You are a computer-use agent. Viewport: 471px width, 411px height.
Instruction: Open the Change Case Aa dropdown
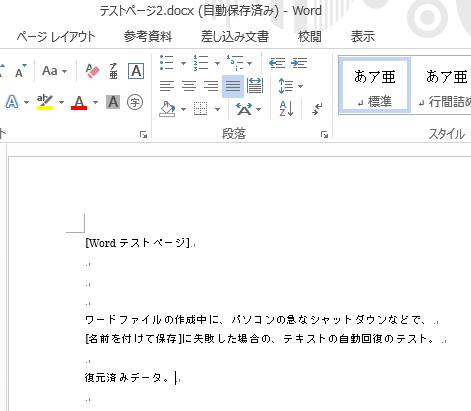[54, 71]
